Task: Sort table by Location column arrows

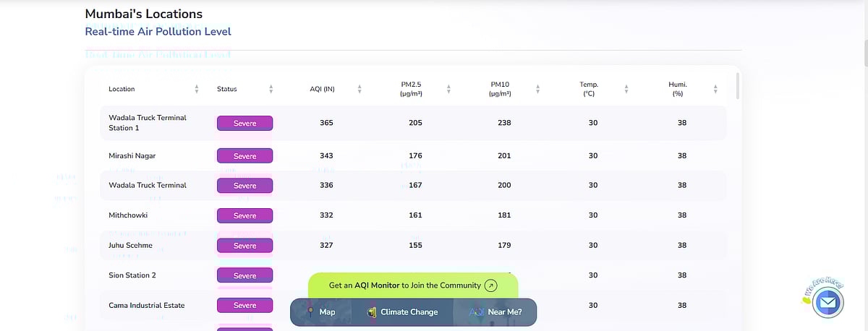Action: [197, 89]
